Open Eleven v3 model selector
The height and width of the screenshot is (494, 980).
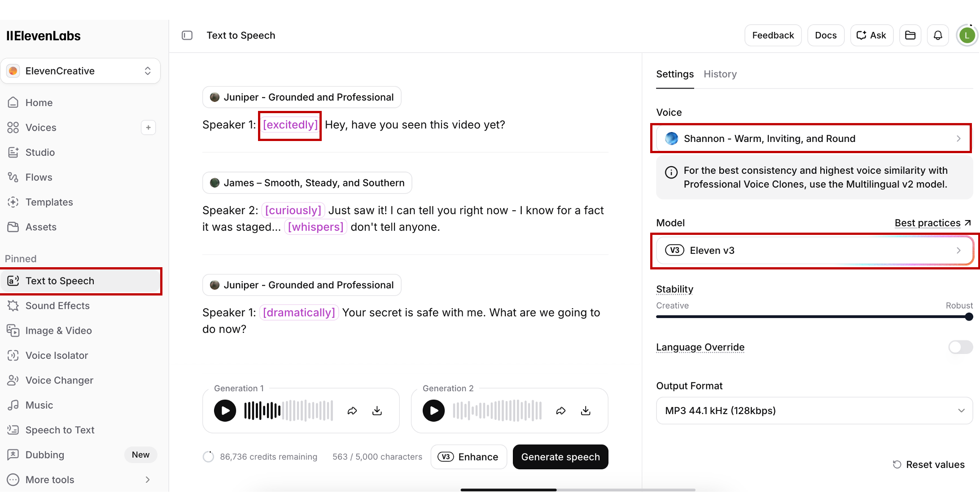[814, 251]
